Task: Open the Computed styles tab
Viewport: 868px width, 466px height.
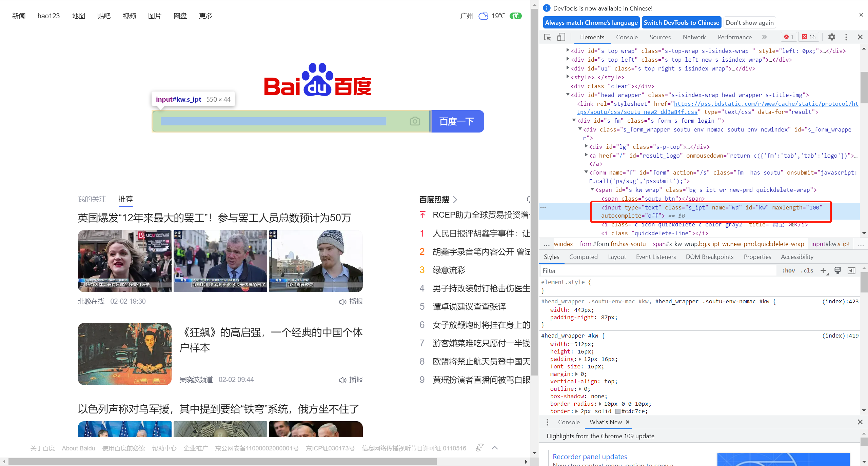Action: click(x=583, y=257)
